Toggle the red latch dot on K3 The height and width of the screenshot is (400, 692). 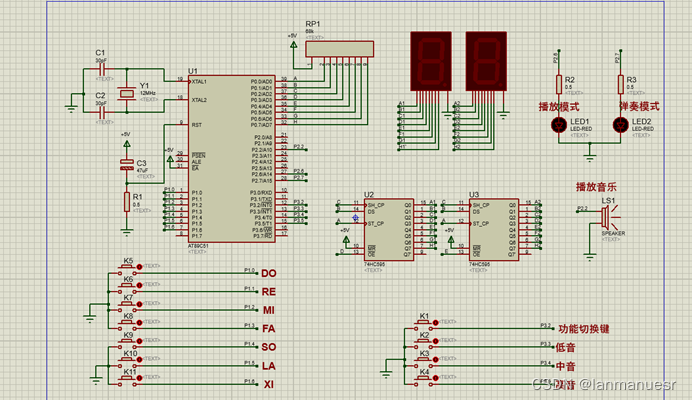pyautogui.click(x=436, y=360)
